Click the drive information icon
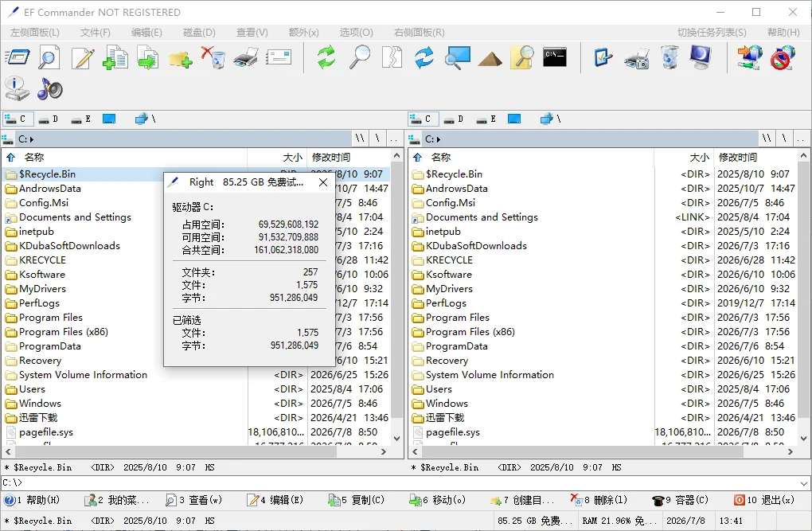 coord(17,88)
